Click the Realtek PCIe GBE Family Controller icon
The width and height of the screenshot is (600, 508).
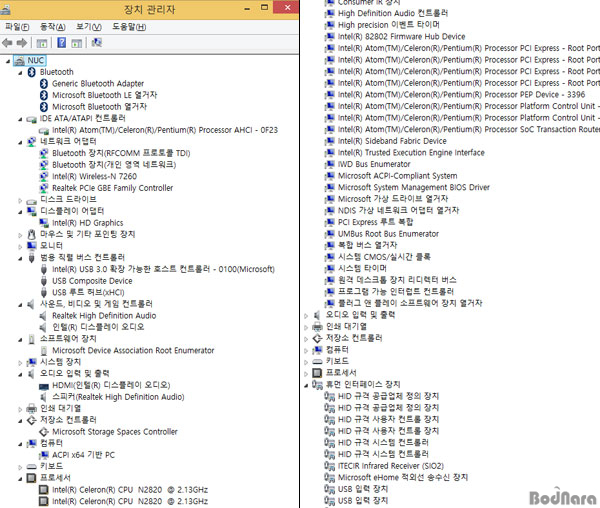[x=44, y=188]
